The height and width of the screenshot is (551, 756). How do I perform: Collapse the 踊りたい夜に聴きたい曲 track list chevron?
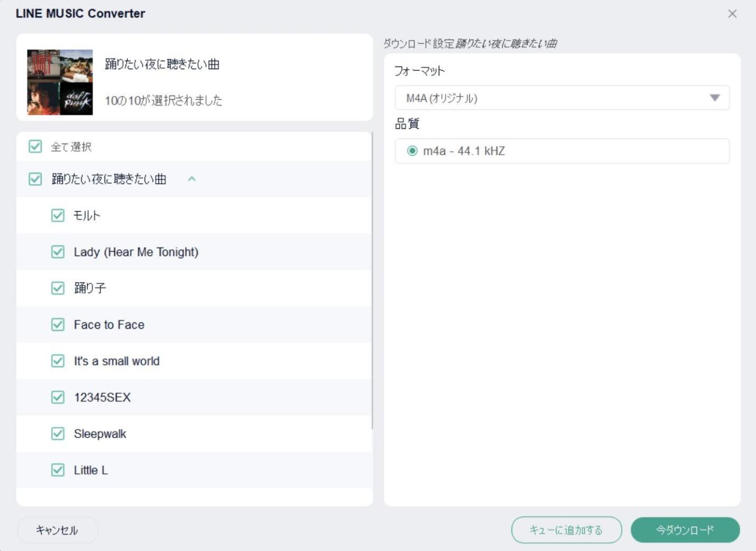(x=191, y=179)
